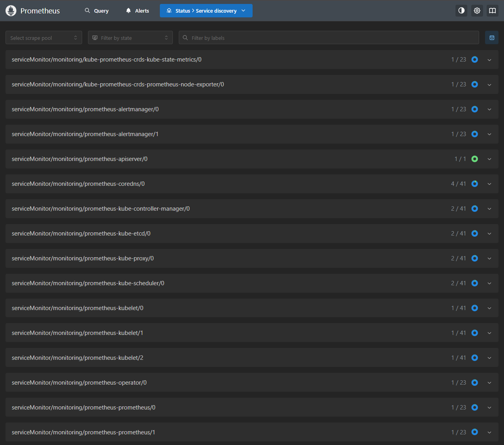Expand prometheus-kube-etcd/0 chevron
Image resolution: width=504 pixels, height=445 pixels.
coord(489,234)
